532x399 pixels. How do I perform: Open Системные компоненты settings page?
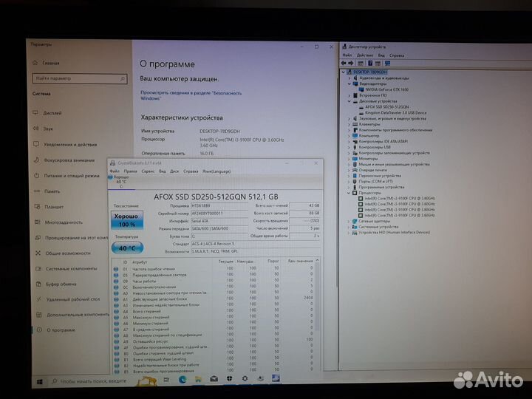66,269
